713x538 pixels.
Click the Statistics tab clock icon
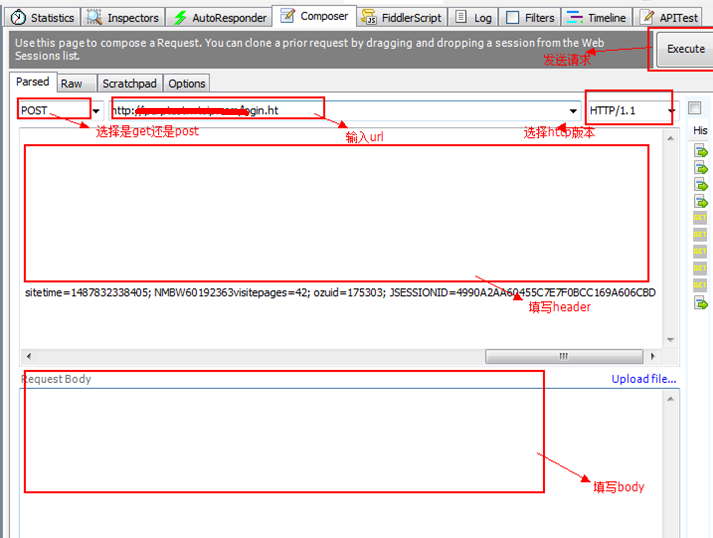point(18,17)
